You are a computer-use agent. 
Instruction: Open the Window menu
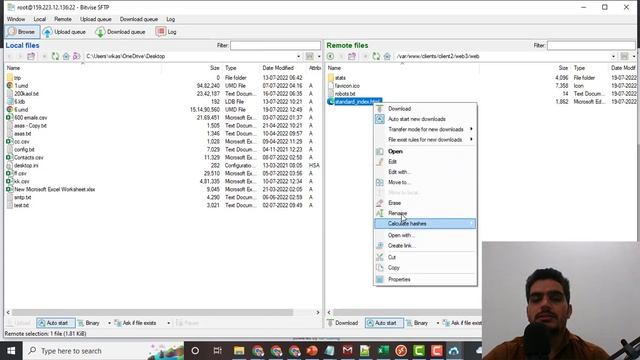(16, 19)
